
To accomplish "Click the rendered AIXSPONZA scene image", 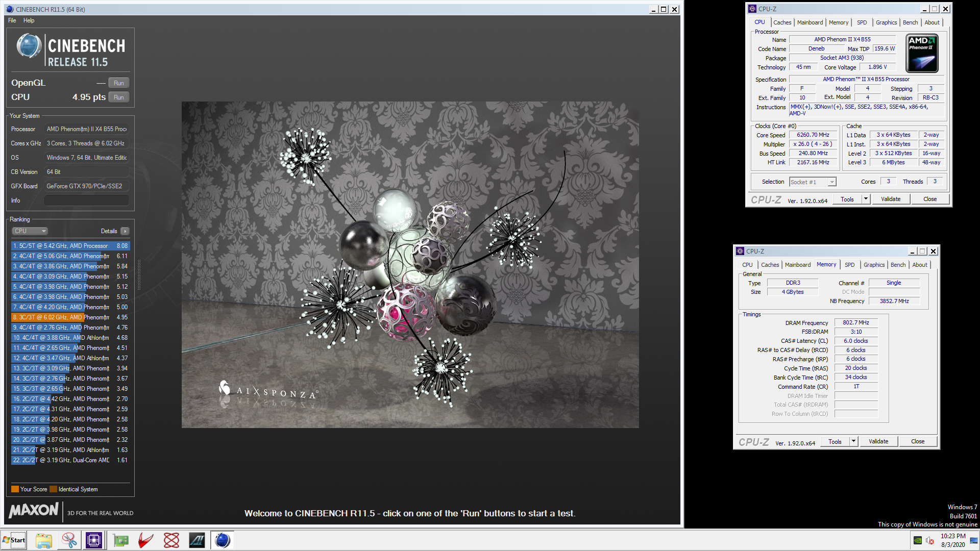I will [410, 265].
